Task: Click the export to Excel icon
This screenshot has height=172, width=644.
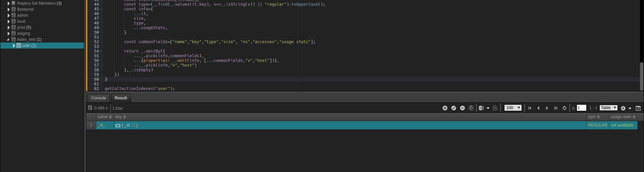Action: (481, 108)
